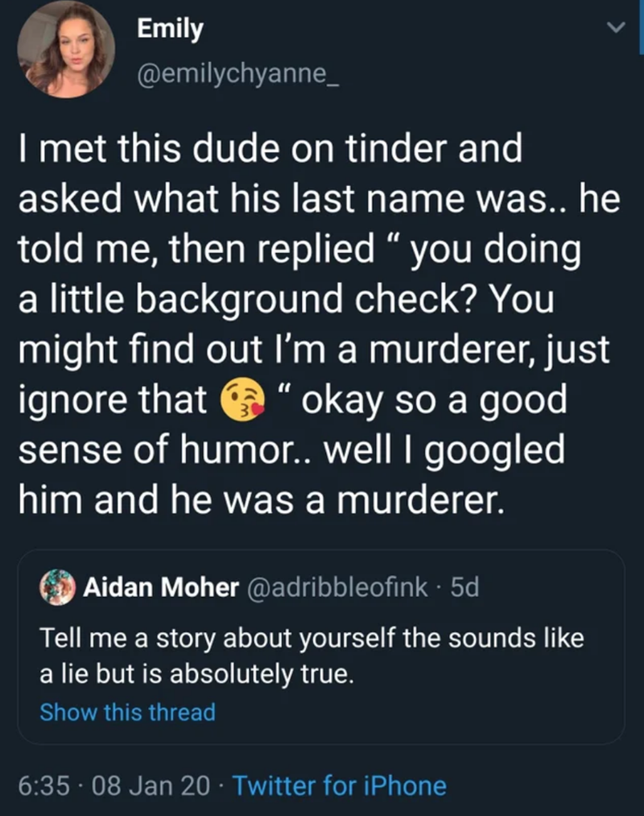Viewport: 644px width, 816px height.
Task: Click "a lie but is absolutely true." line
Action: click(x=197, y=674)
